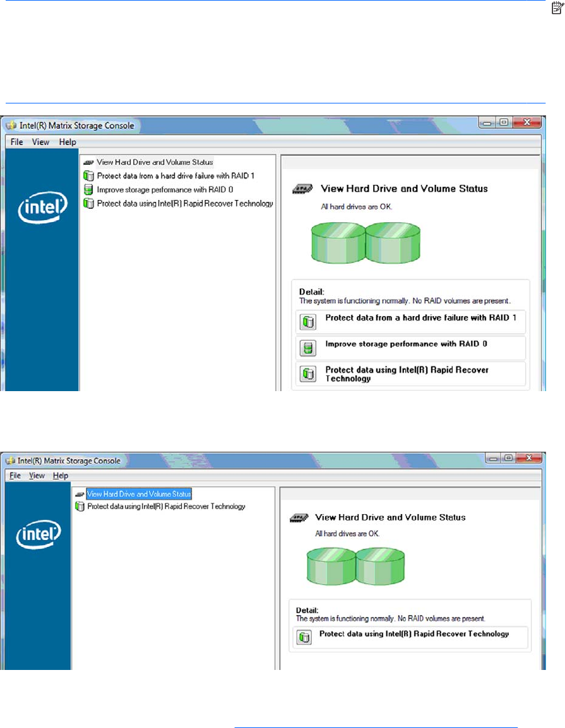Click the note icon at top right of page
Viewport: 565px width, 728px height.
point(557,8)
